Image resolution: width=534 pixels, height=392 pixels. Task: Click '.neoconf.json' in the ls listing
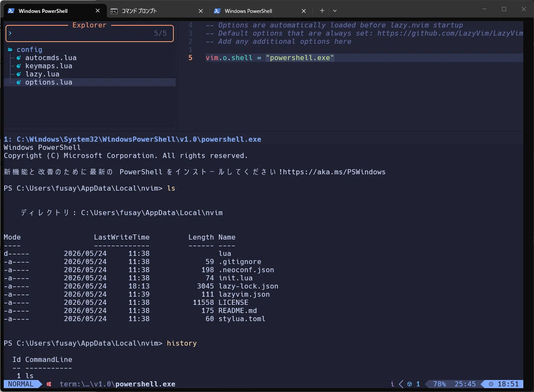coord(247,270)
